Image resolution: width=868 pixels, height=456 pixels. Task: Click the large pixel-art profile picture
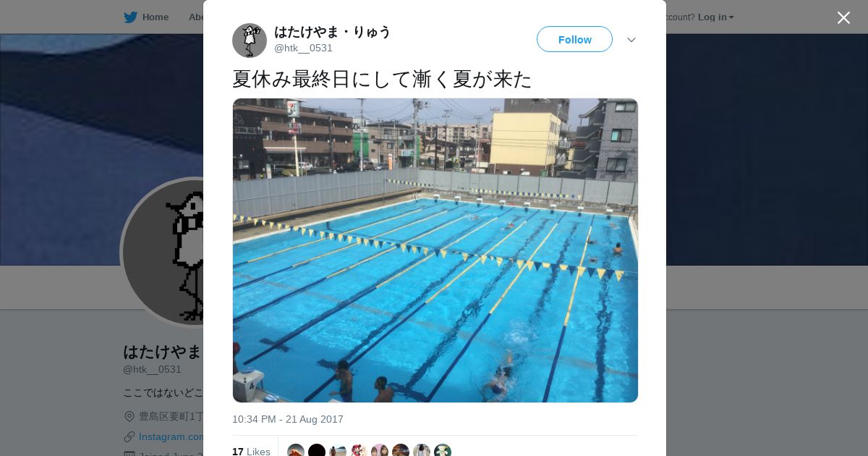163,252
